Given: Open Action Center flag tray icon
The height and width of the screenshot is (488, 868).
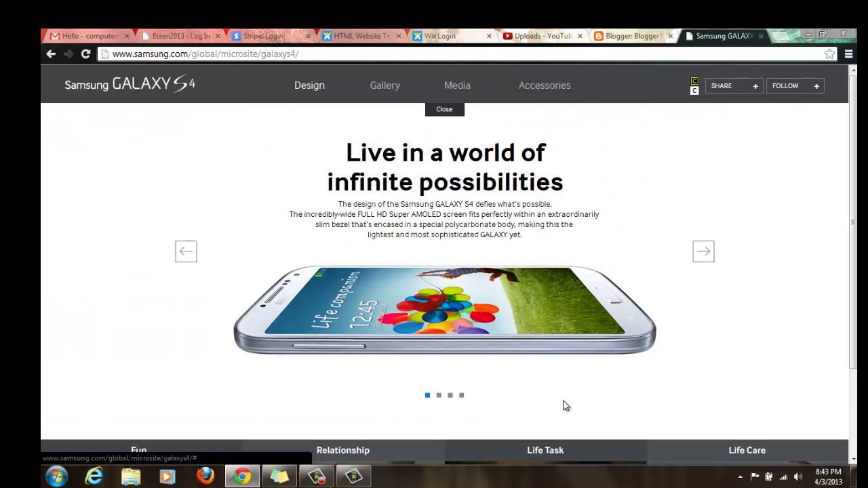Looking at the screenshot, I should (755, 476).
